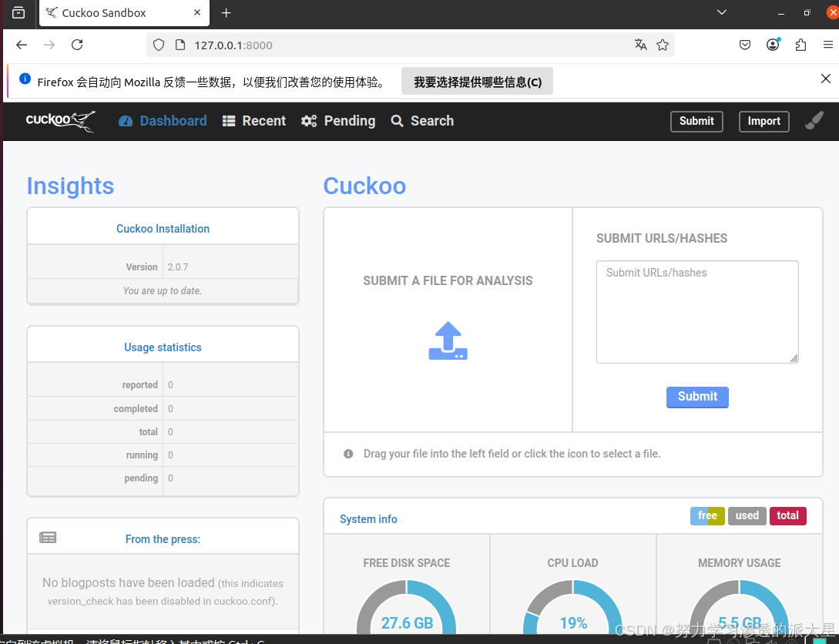
Task: Click the 19% CPU value
Action: click(x=573, y=622)
